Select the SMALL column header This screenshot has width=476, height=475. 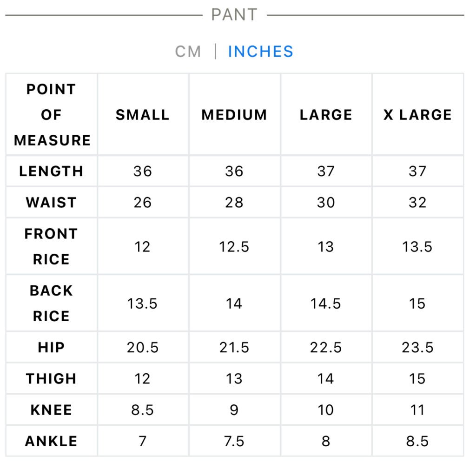pos(143,115)
